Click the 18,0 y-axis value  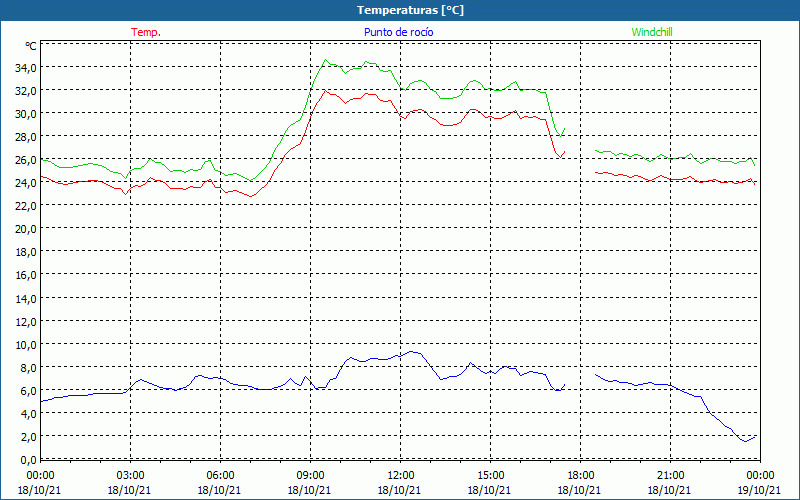26,252
